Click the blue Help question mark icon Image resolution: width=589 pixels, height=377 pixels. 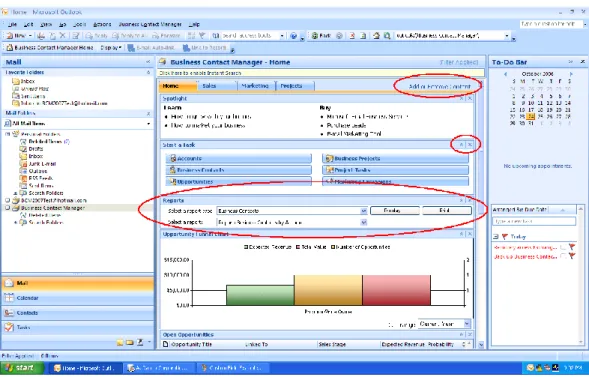[294, 36]
